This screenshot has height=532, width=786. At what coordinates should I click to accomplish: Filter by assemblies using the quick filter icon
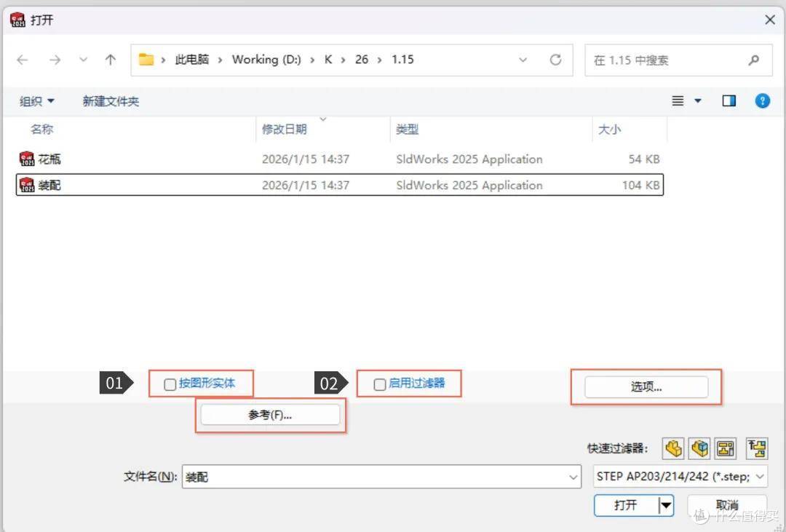coord(700,448)
